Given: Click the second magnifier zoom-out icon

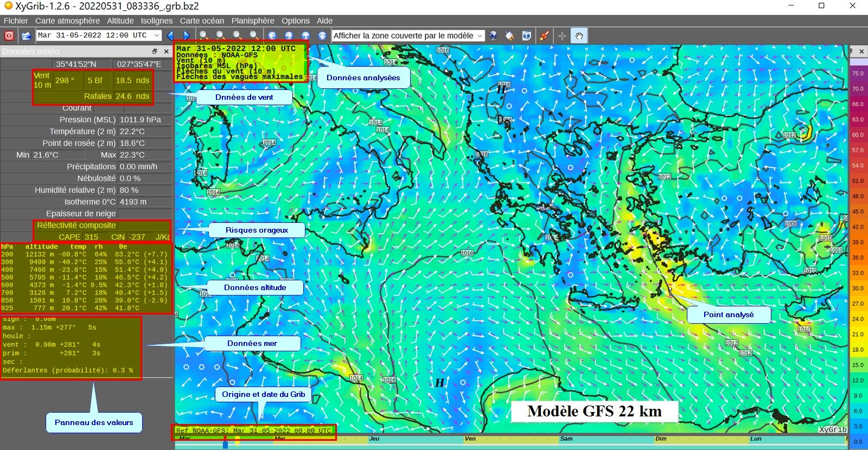Looking at the screenshot, I should 220,36.
